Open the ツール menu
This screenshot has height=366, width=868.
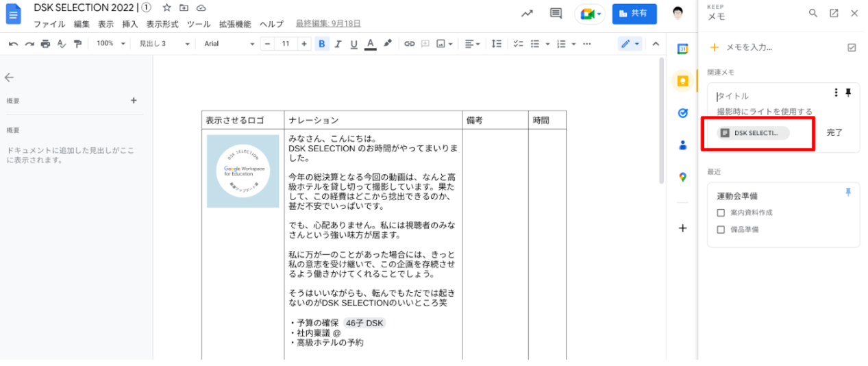199,24
